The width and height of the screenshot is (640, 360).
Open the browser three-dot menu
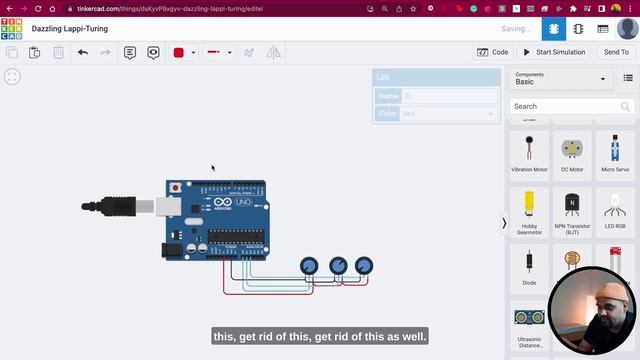tap(630, 9)
